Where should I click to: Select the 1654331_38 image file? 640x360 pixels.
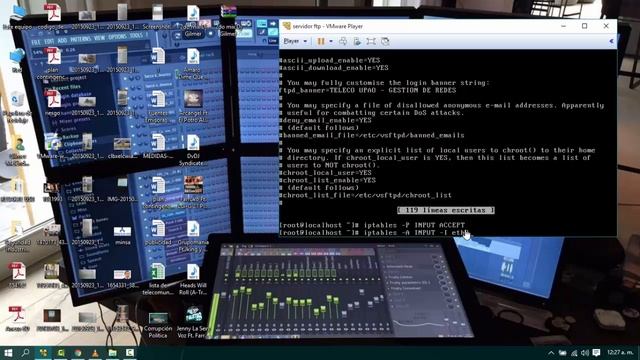[122, 277]
